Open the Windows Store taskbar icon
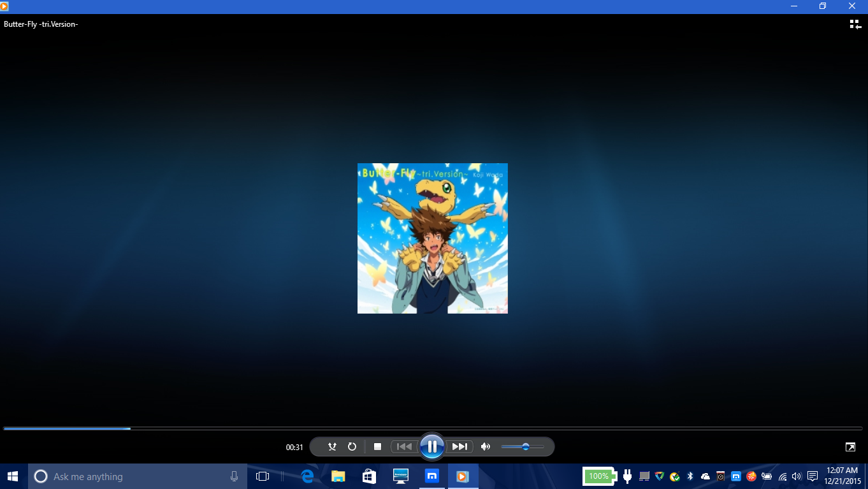868x489 pixels. (x=369, y=476)
